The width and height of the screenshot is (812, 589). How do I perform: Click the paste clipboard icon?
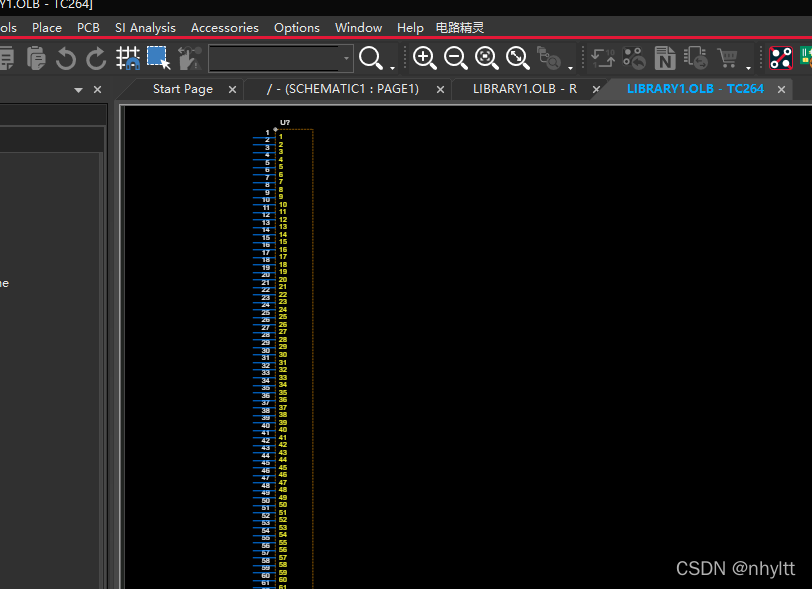(x=36, y=59)
